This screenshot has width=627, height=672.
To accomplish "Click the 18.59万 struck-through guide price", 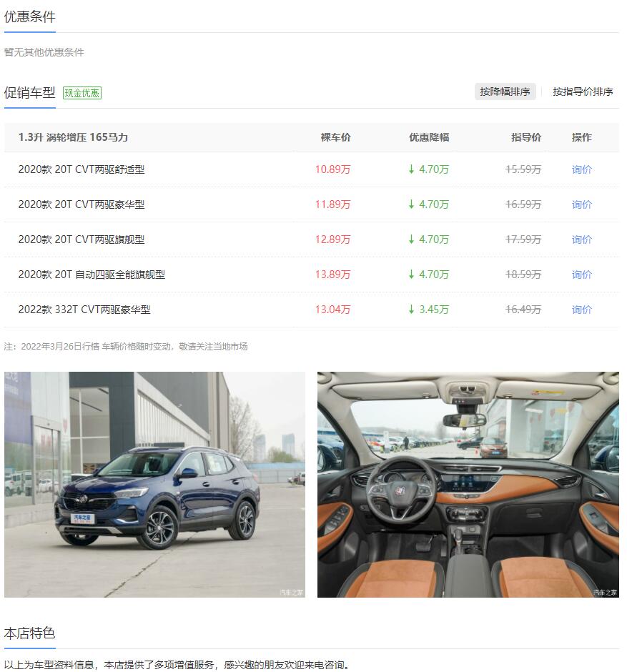I will (x=523, y=275).
